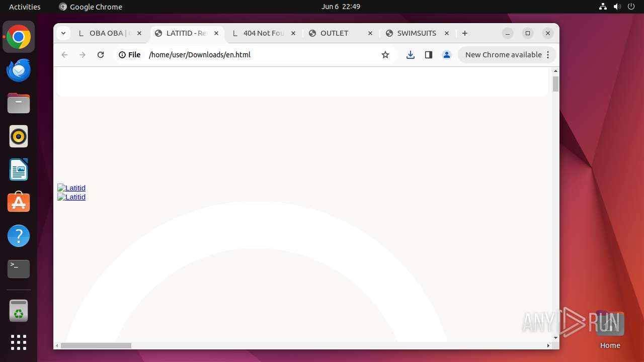The height and width of the screenshot is (362, 644).
Task: Open a new tab with plus button
Action: pos(465,33)
